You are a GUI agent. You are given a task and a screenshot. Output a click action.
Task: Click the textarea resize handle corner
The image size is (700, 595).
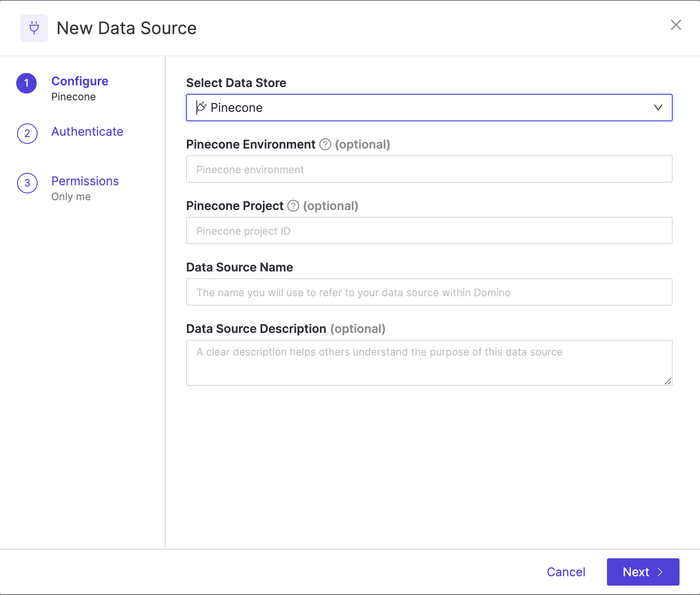(668, 381)
